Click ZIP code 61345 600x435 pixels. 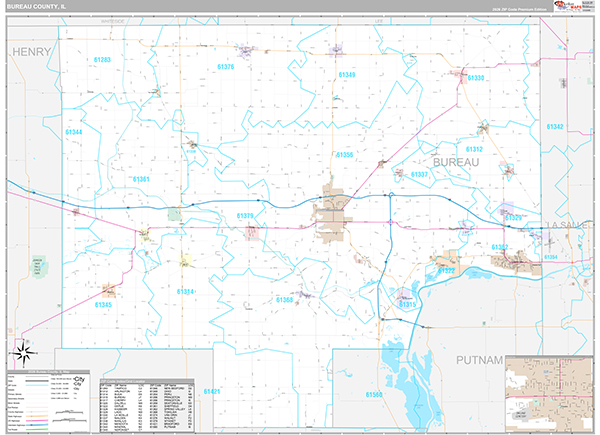pos(103,305)
